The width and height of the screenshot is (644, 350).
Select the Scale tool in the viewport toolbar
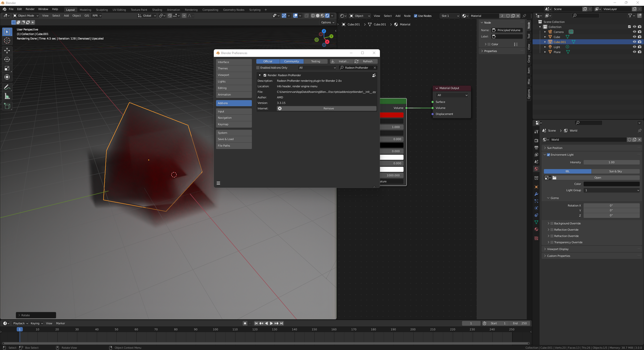click(7, 68)
